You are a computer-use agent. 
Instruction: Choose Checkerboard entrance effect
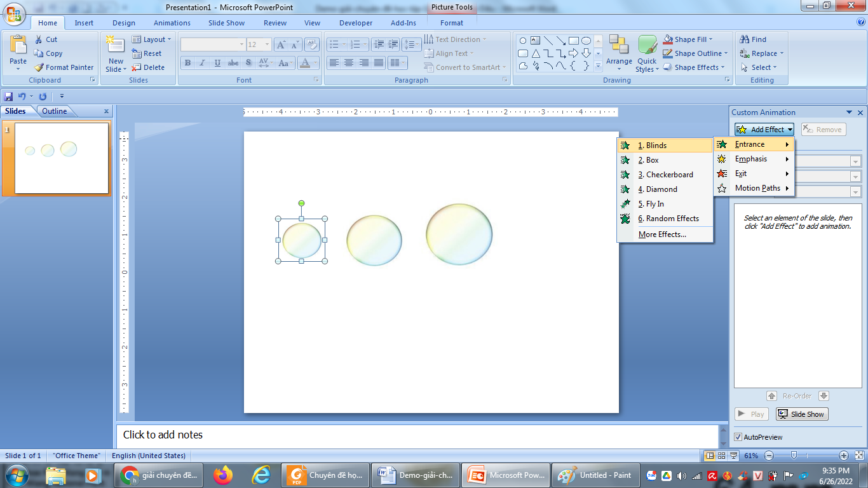point(665,175)
